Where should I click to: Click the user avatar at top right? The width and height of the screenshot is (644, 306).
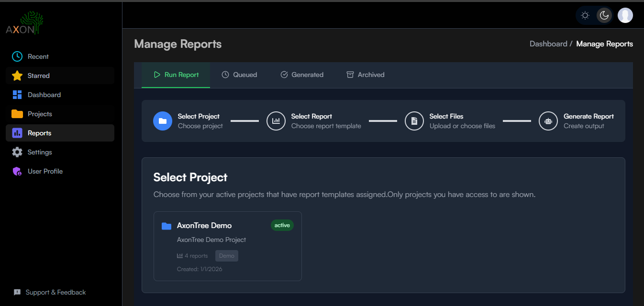(x=625, y=15)
